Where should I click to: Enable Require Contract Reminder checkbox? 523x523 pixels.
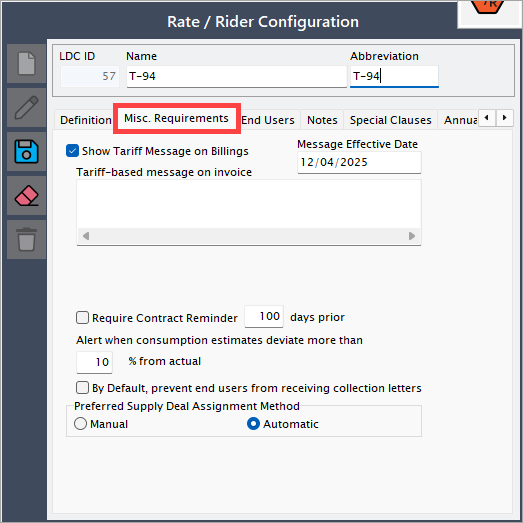click(x=82, y=318)
